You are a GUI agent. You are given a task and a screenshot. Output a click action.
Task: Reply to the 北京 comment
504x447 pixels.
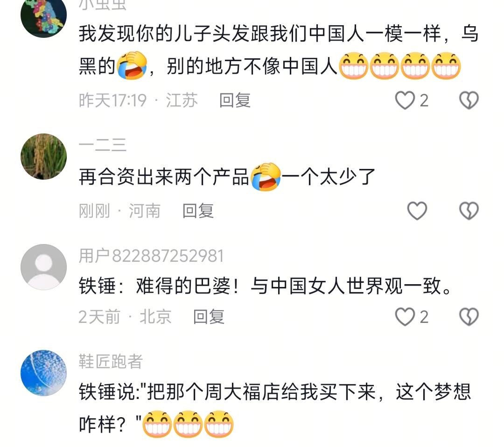coord(209,317)
